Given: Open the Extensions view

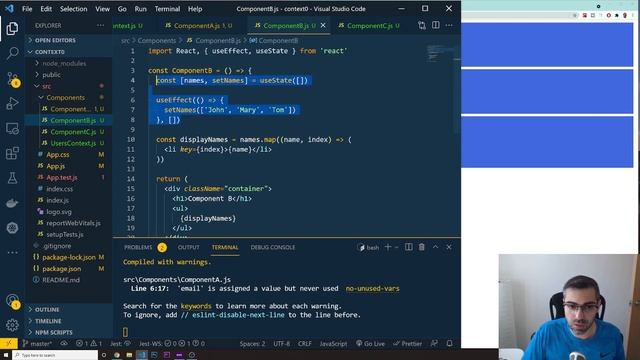Looking at the screenshot, I should point(12,153).
